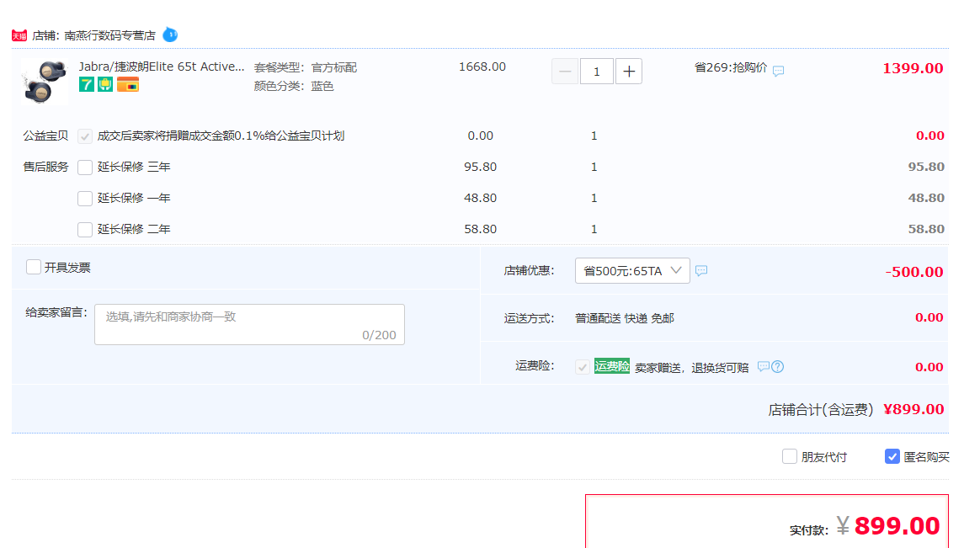Decrease quantity with the minus button
This screenshot has height=548, width=980.
tap(564, 72)
